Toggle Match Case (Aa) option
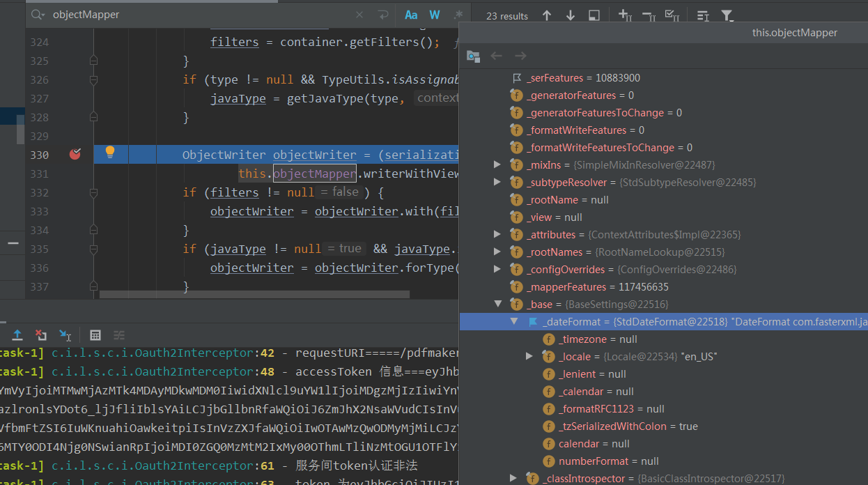Viewport: 868px width, 485px height. (411, 15)
